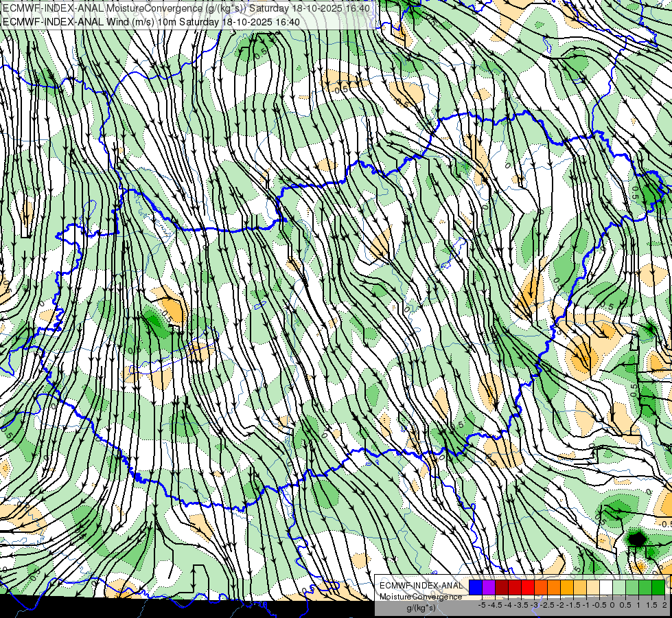Choose the darkest green legend swatch
The width and height of the screenshot is (672, 618).
tap(658, 587)
